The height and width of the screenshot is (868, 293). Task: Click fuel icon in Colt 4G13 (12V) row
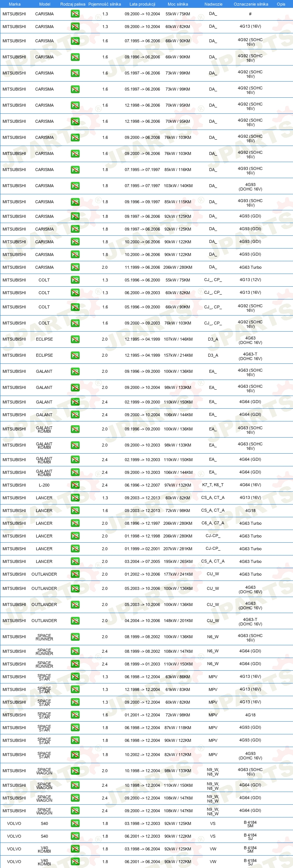point(75,280)
